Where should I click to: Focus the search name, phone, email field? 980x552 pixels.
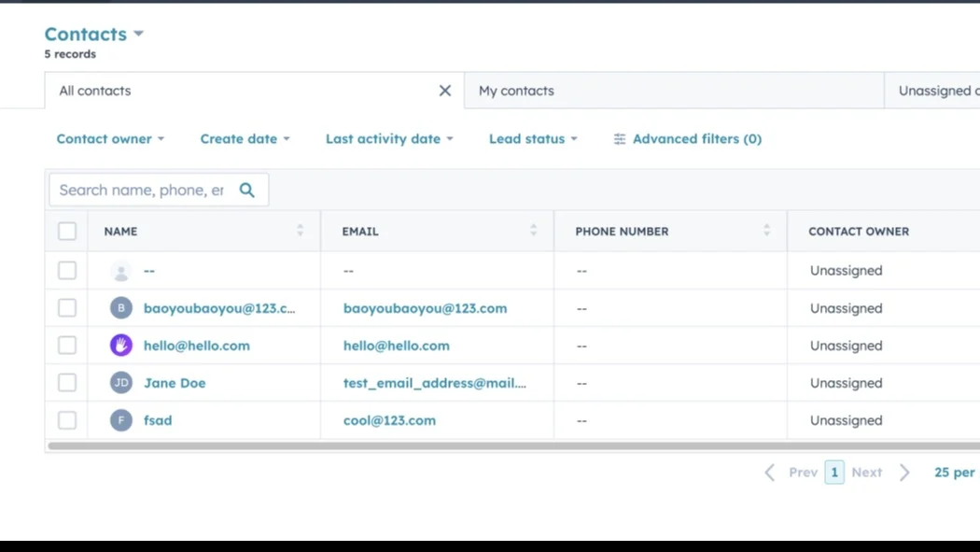(141, 191)
